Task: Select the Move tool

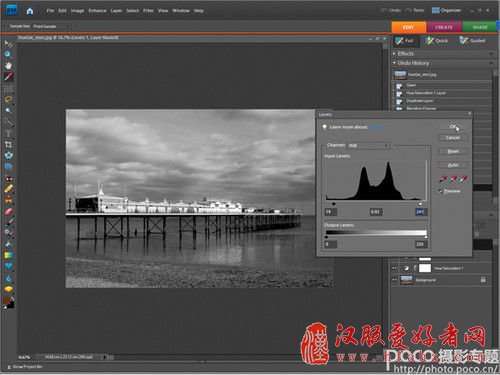Action: pos(8,44)
